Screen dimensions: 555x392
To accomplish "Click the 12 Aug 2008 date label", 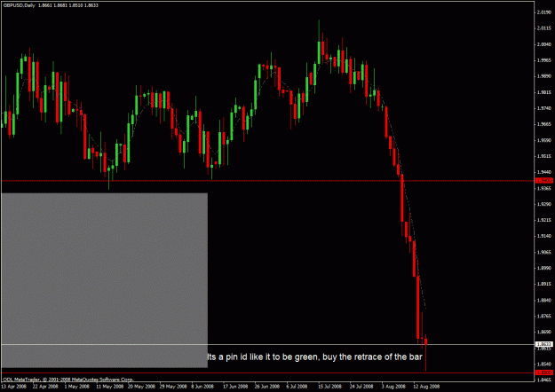I will 426,387.
